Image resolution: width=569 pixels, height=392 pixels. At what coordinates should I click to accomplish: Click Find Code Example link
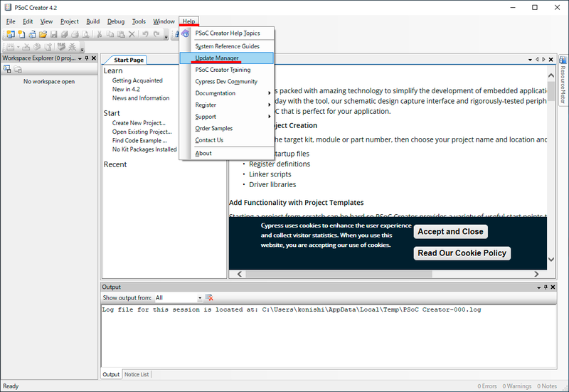pyautogui.click(x=139, y=140)
